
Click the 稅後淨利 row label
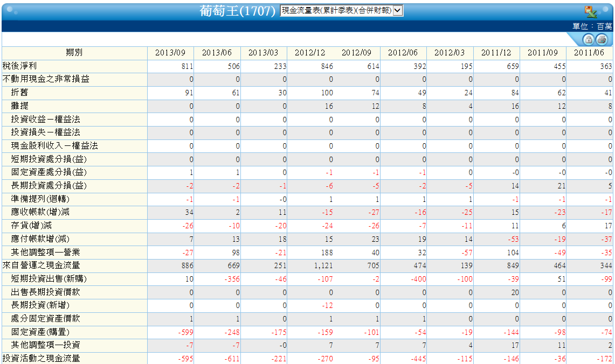click(19, 66)
